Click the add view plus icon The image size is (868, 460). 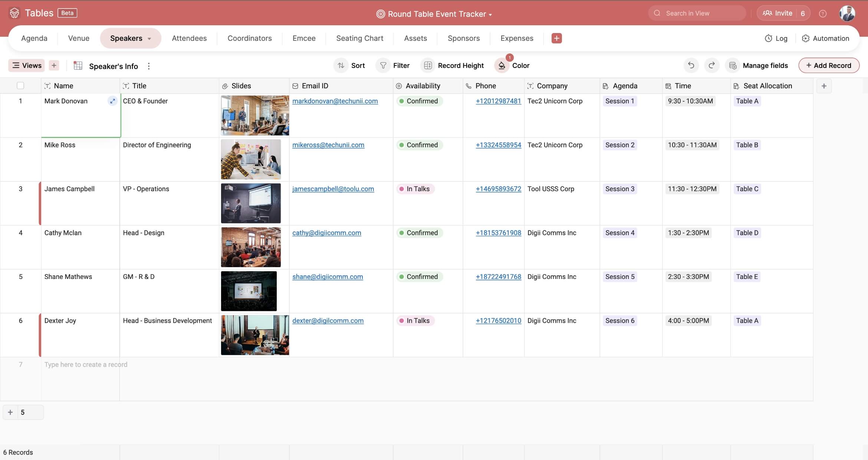(x=54, y=66)
